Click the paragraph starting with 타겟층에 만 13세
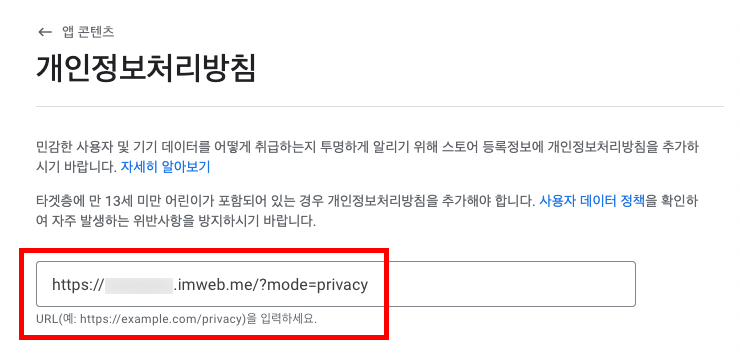Screen dimensions: 740x360 pos(367,211)
